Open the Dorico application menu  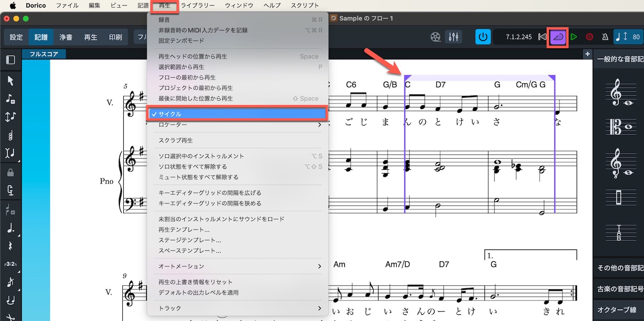click(x=36, y=6)
